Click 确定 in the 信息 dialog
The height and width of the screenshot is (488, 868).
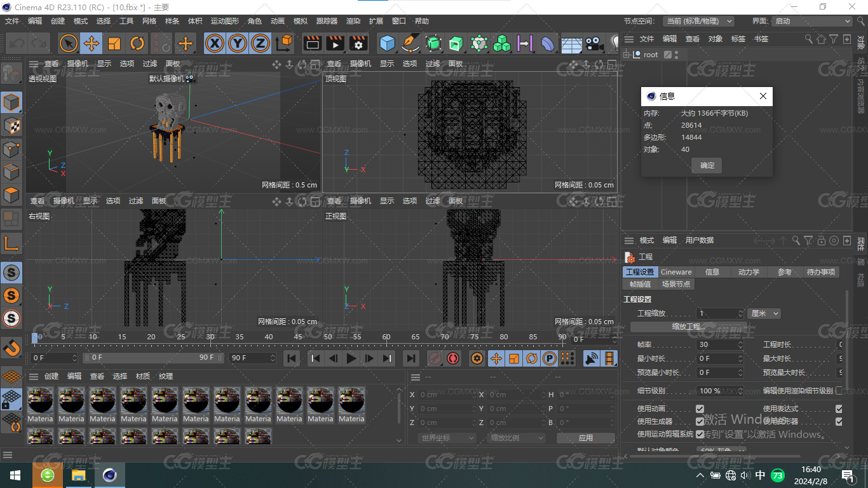pyautogui.click(x=707, y=165)
